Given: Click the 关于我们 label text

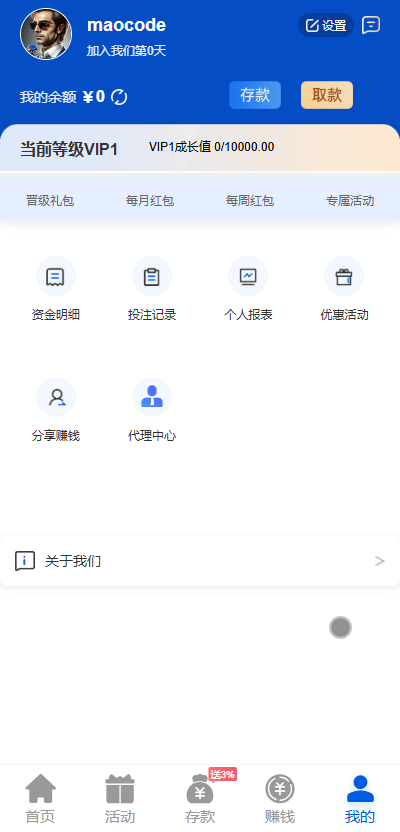Looking at the screenshot, I should (x=73, y=561).
